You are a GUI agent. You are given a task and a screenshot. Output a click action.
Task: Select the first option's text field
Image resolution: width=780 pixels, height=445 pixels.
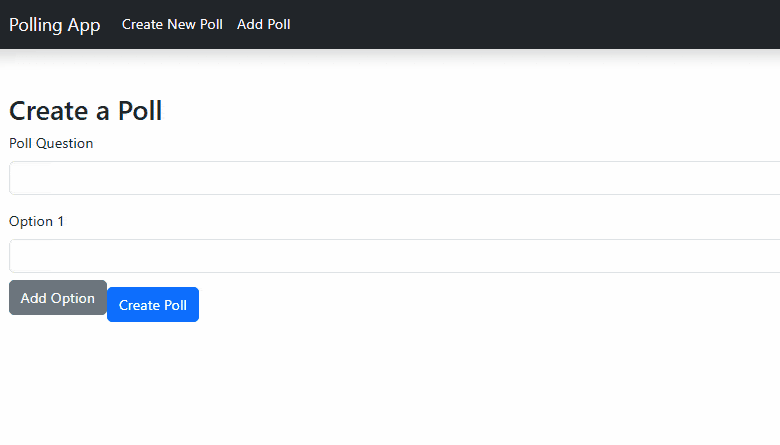[x=394, y=256]
